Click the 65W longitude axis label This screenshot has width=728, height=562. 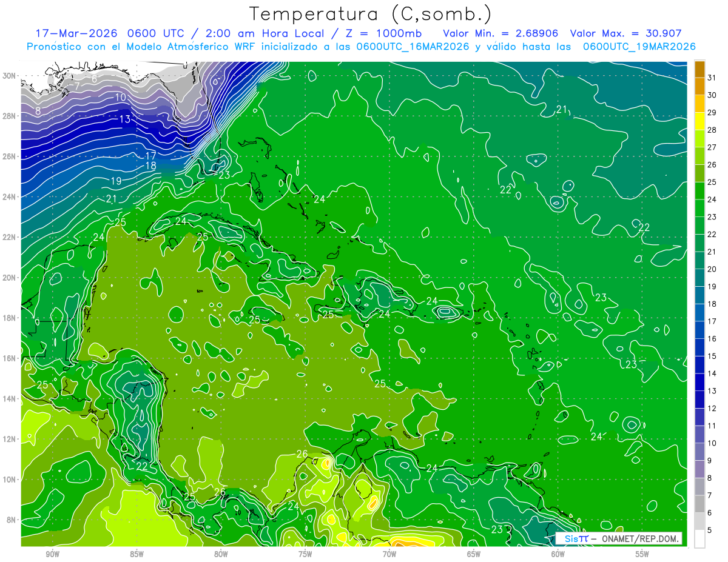pos(474,554)
